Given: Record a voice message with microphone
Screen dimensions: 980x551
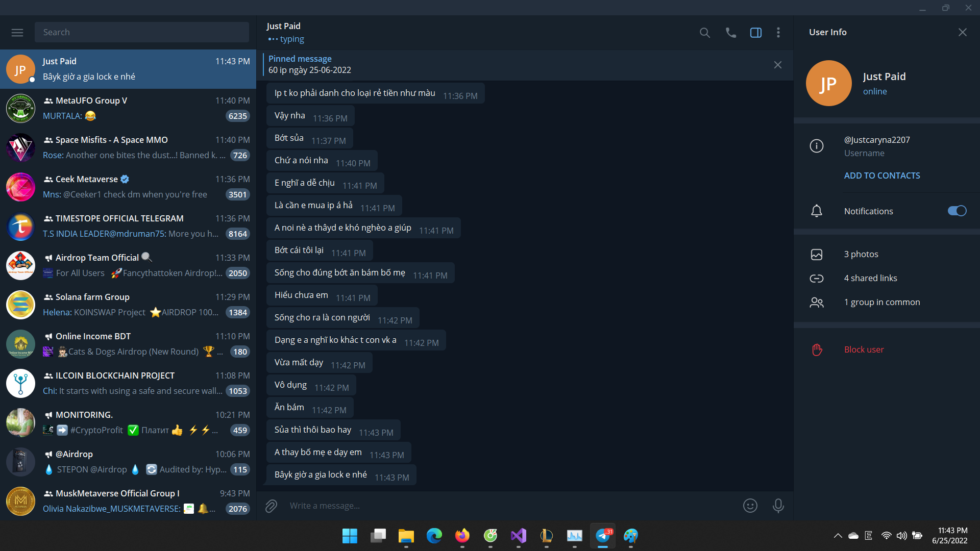Looking at the screenshot, I should click(778, 506).
